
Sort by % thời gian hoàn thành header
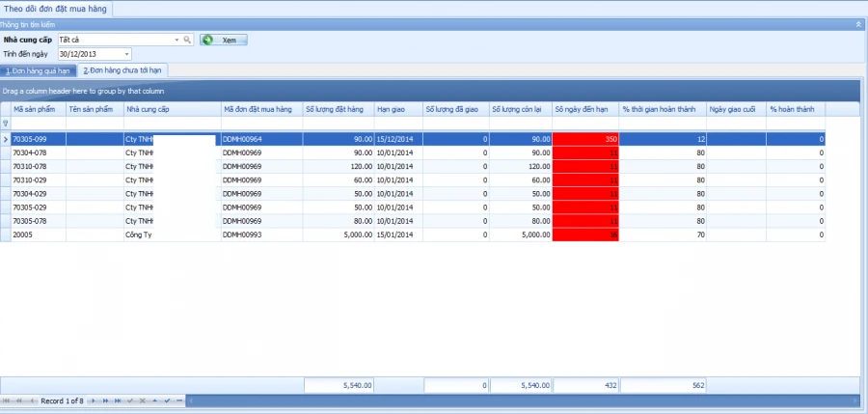coord(663,109)
